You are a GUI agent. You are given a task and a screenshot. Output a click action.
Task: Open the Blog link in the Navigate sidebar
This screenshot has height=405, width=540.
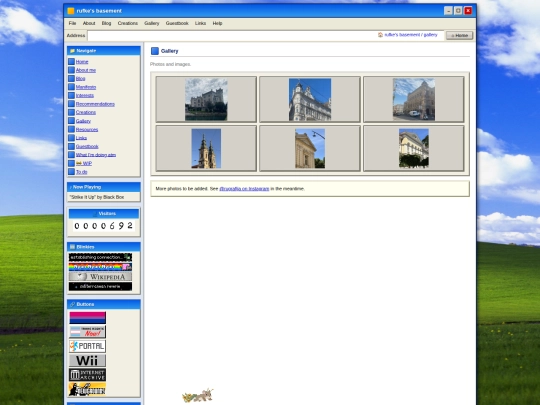pos(80,79)
